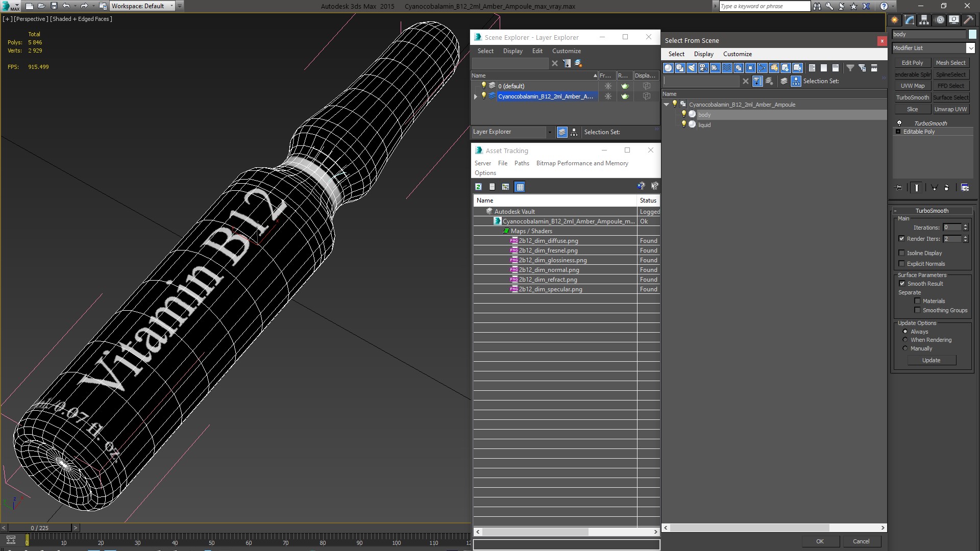Open Hierarchy tab in command panel
Screen dimensions: 980x551
pos(924,20)
